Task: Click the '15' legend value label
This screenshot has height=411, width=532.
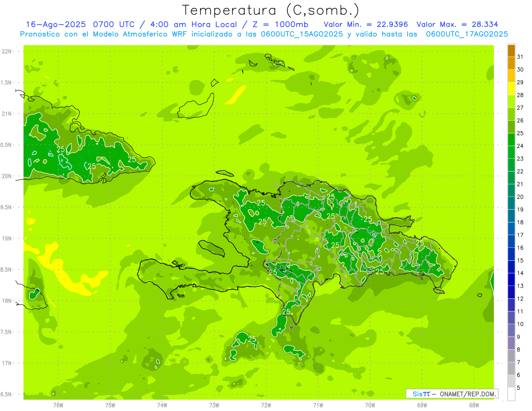Action: [520, 260]
